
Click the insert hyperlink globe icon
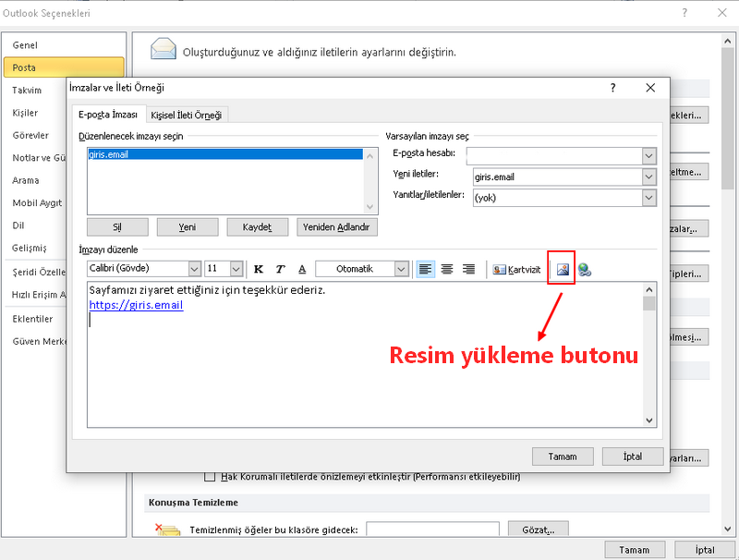tap(584, 270)
